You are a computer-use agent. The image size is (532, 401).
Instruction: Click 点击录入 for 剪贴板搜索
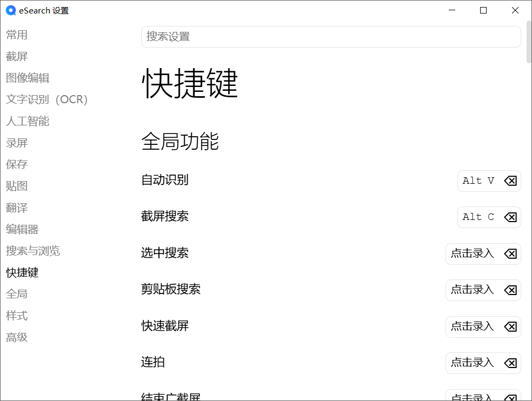point(473,290)
